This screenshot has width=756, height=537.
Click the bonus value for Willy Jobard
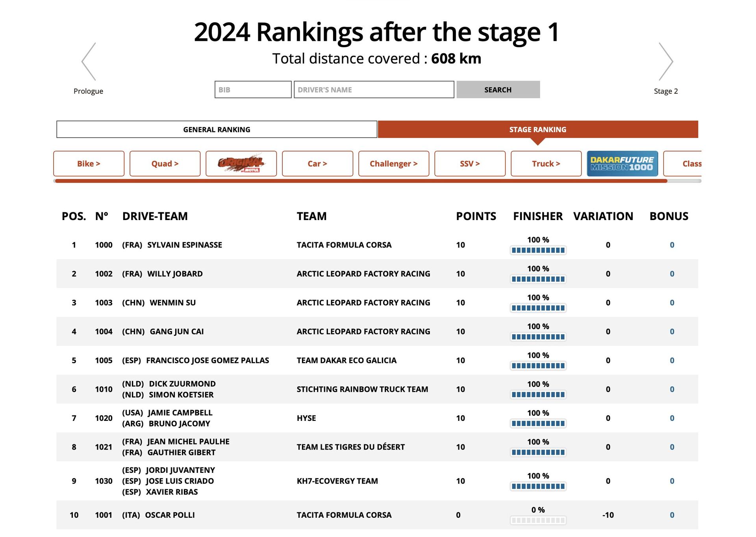tap(672, 274)
